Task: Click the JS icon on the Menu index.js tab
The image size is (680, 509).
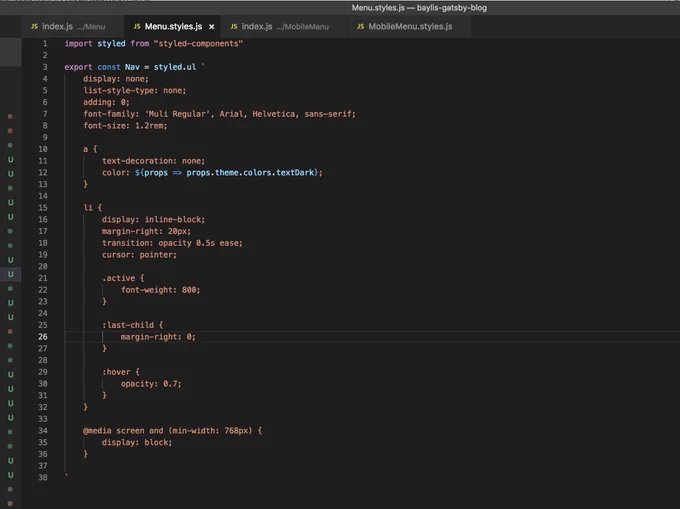Action: point(34,26)
